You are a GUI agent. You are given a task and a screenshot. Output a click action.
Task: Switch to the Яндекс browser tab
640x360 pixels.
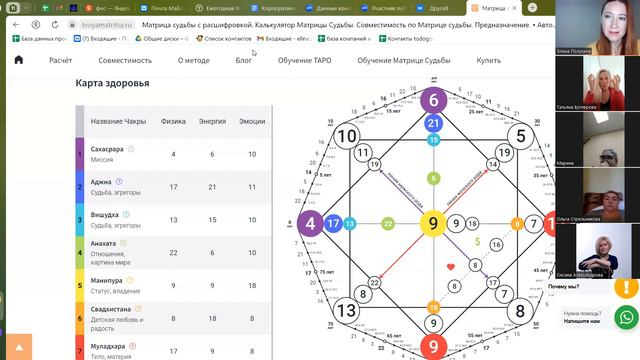tap(108, 8)
